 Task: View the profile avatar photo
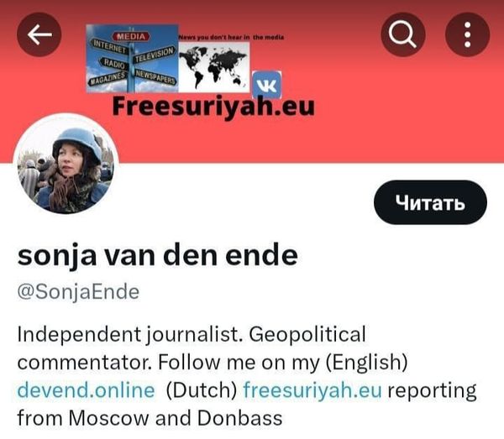[x=66, y=166]
